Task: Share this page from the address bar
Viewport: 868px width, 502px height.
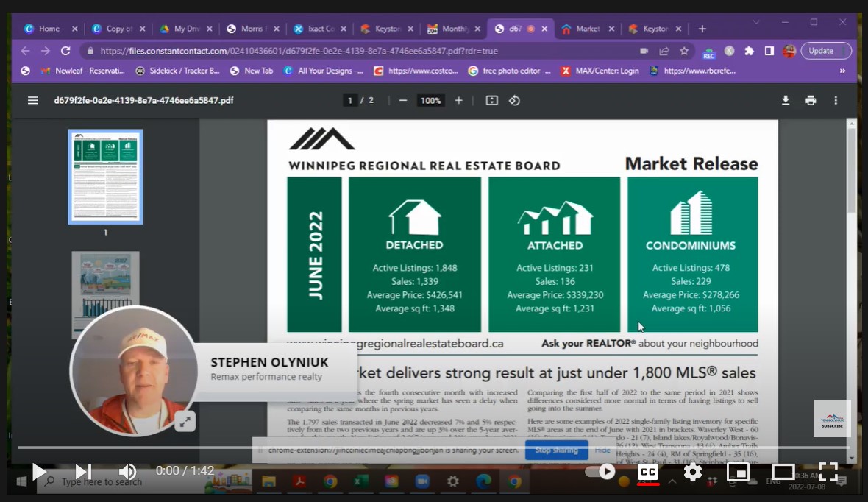Action: [x=664, y=51]
